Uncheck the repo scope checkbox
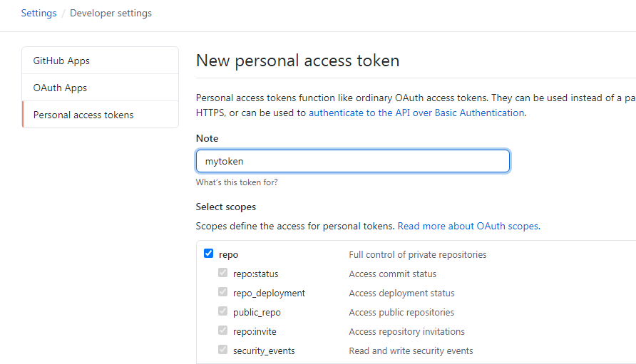 tap(208, 254)
